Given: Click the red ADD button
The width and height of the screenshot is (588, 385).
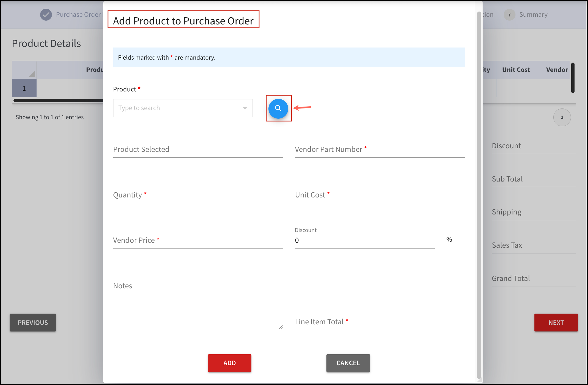Looking at the screenshot, I should [x=229, y=363].
